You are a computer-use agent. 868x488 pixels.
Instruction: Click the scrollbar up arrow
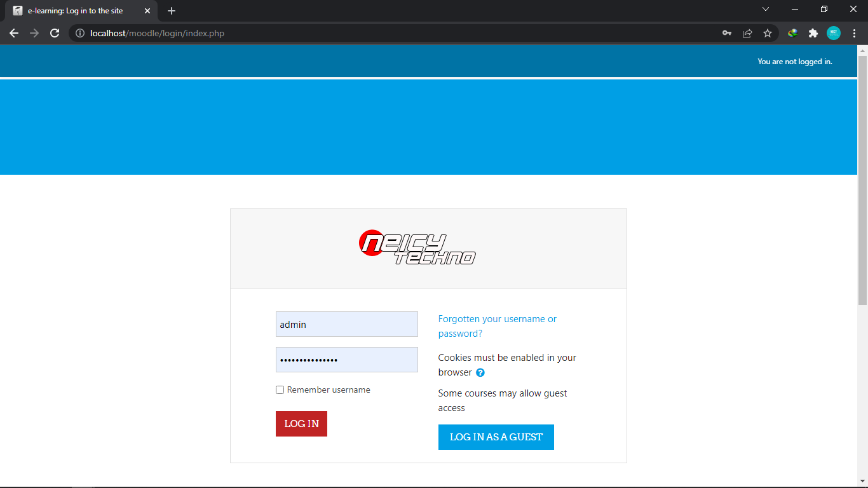(862, 50)
